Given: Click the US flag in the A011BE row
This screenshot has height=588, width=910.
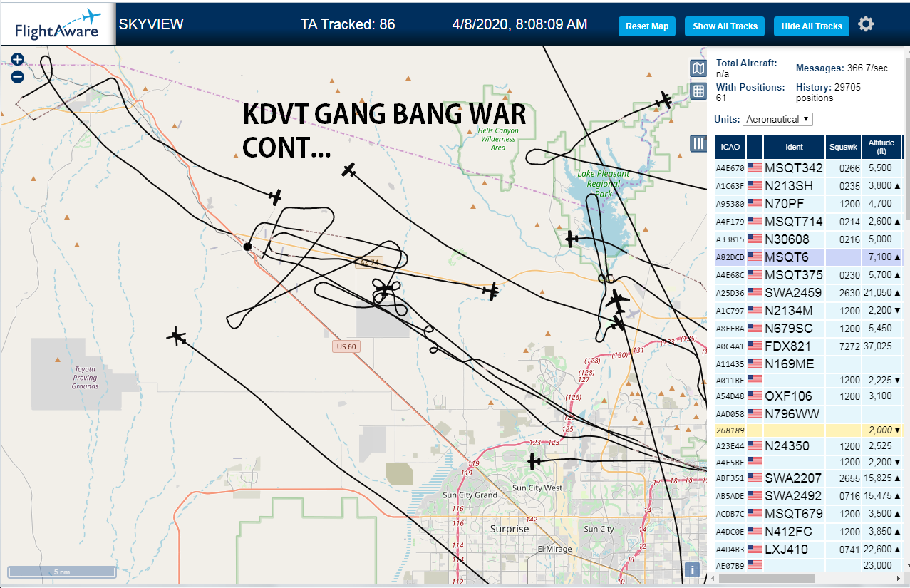Looking at the screenshot, I should tap(755, 380).
